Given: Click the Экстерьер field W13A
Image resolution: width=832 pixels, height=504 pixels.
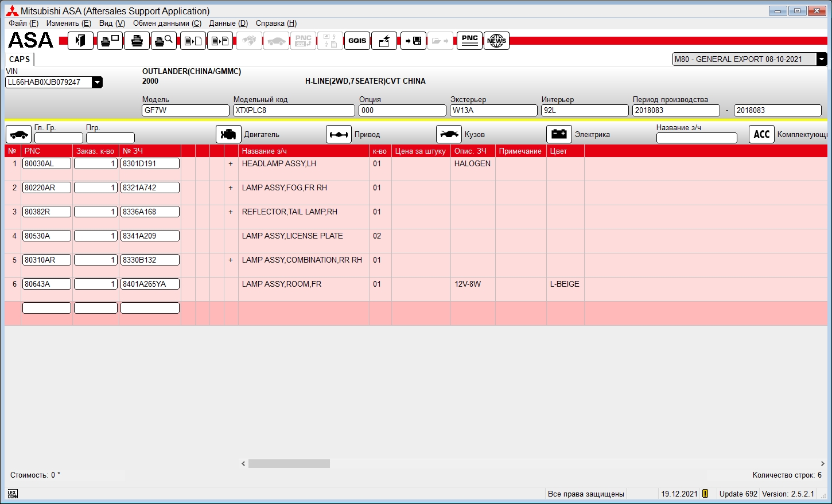Looking at the screenshot, I should [x=493, y=111].
